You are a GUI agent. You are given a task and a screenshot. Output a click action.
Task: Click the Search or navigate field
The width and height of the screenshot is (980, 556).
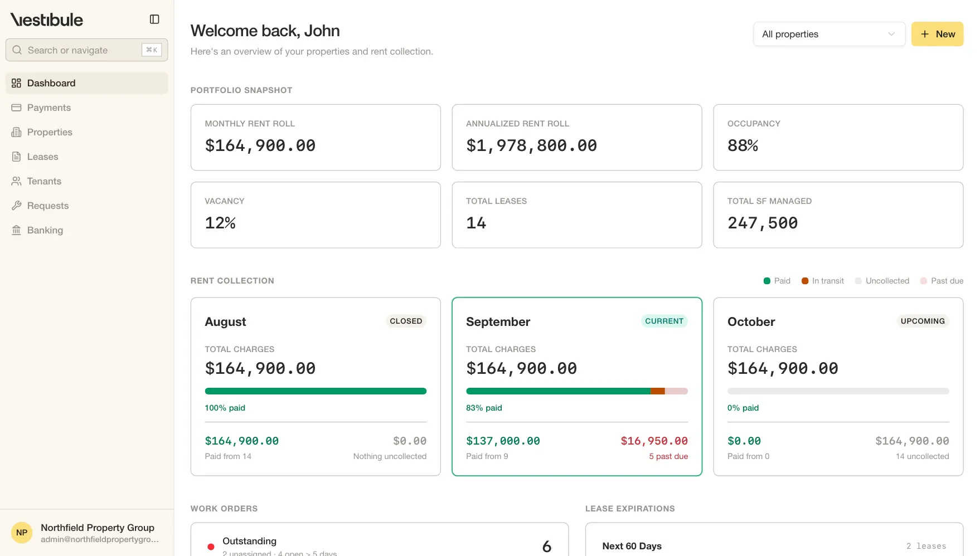click(x=87, y=50)
